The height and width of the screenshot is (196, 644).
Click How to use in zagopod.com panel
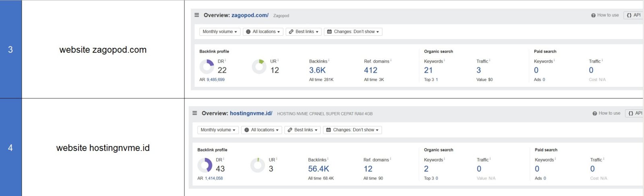point(605,15)
